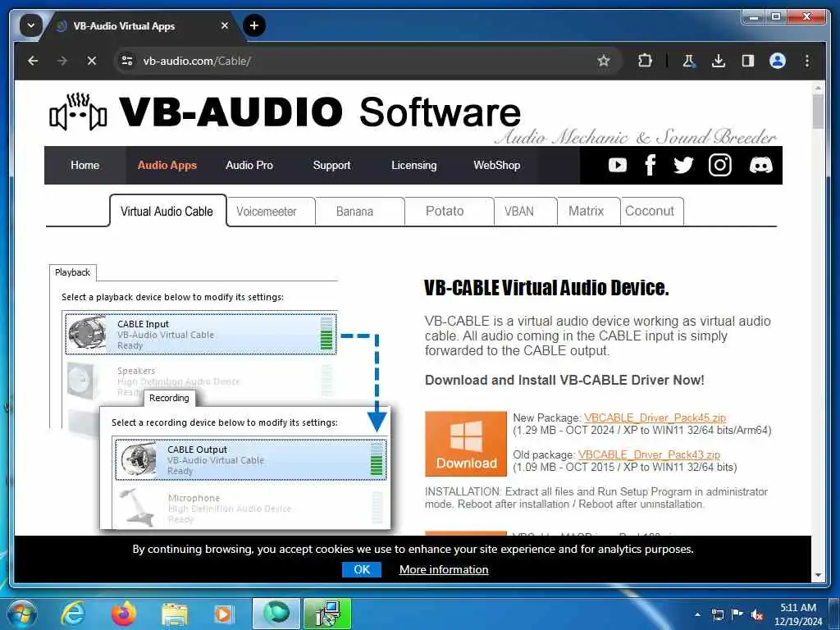The height and width of the screenshot is (630, 840).
Task: Click the Action Center flag icon
Action: click(737, 614)
